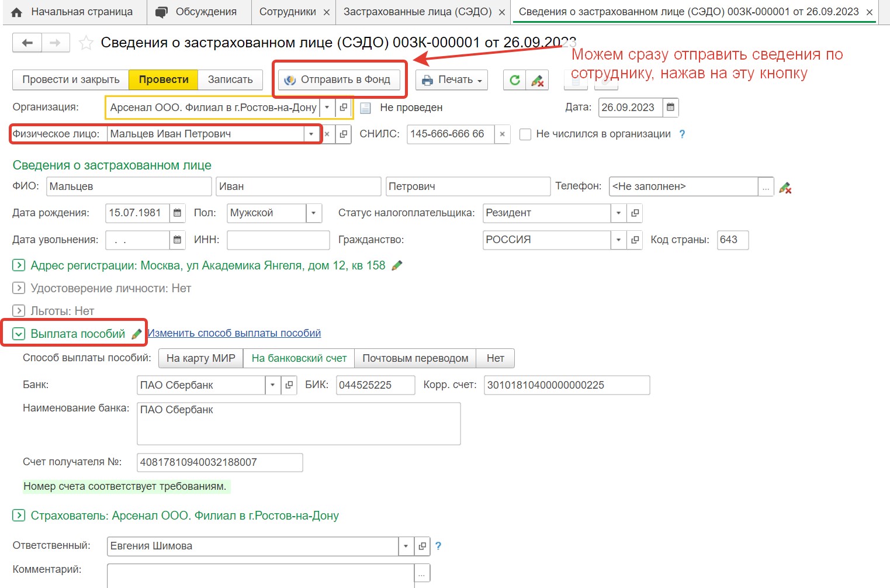Expand the Адрес регистрации section
The image size is (890, 588).
(x=19, y=265)
